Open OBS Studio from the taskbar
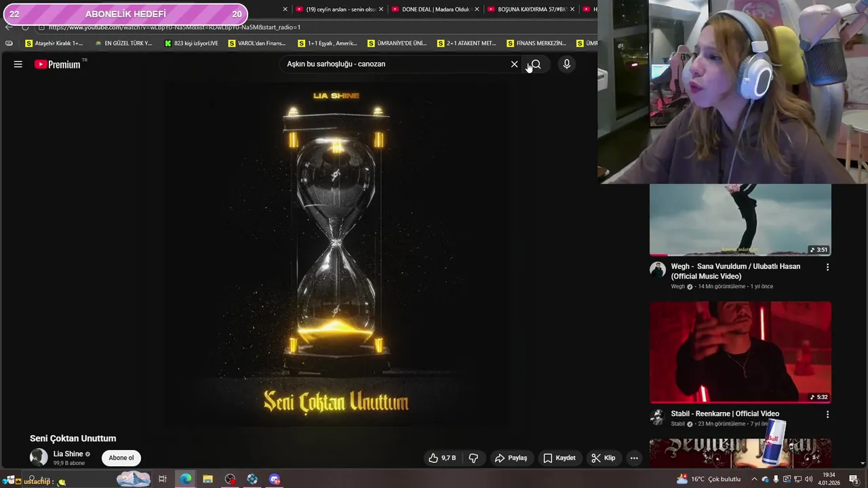Image resolution: width=868 pixels, height=488 pixels. point(230,479)
